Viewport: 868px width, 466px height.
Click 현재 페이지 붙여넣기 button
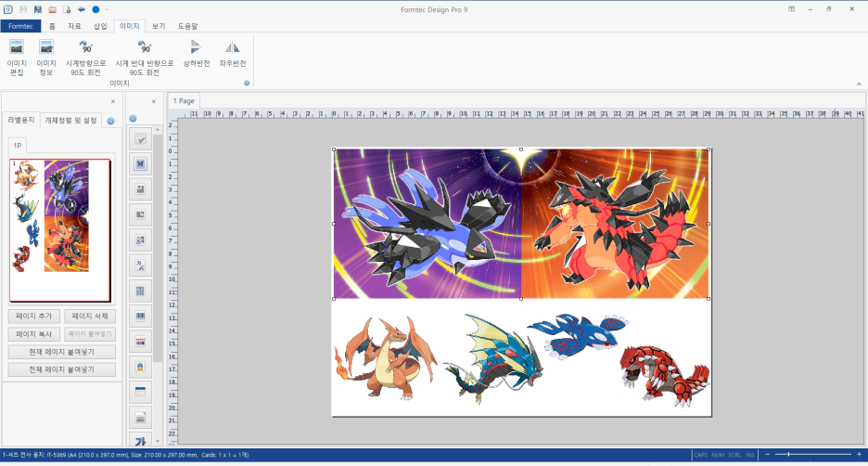pos(62,352)
